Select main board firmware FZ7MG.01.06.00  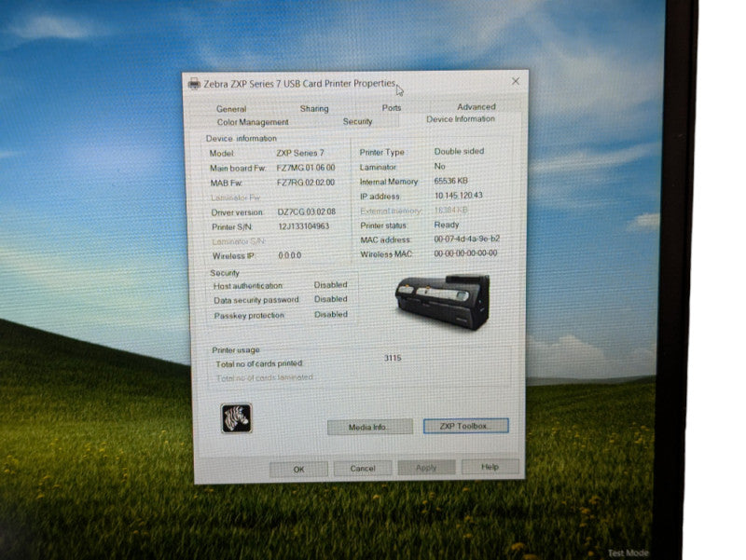click(306, 168)
